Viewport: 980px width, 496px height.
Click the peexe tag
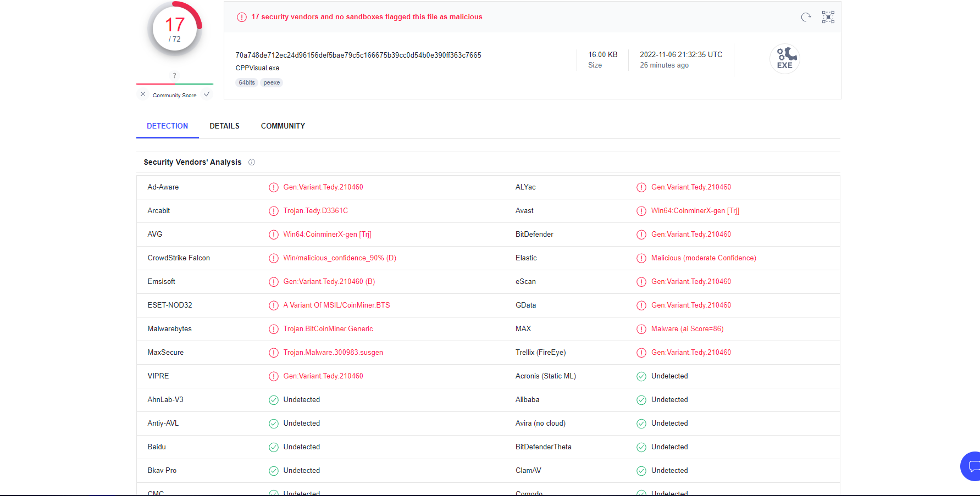coord(272,83)
